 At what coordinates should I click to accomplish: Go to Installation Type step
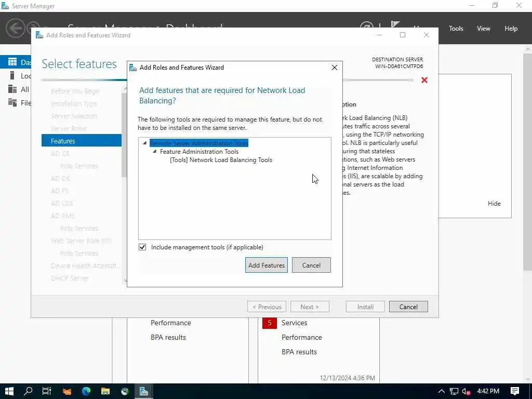[74, 103]
